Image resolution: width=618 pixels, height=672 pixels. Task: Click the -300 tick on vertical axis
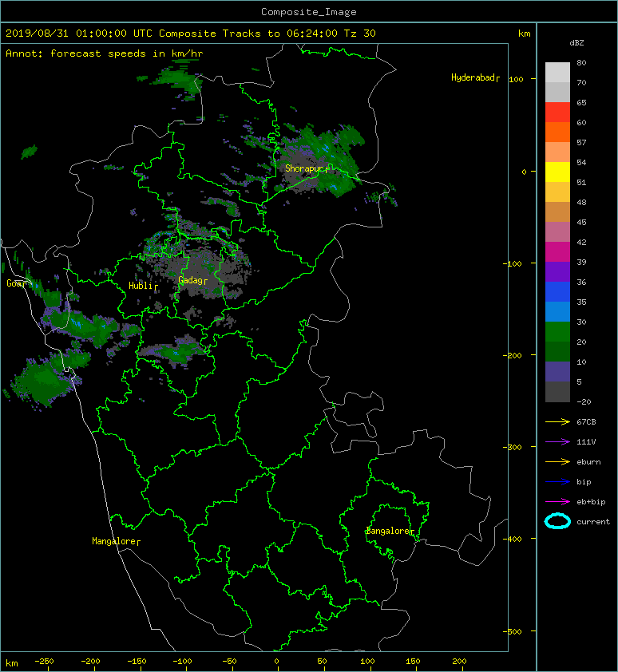point(512,447)
